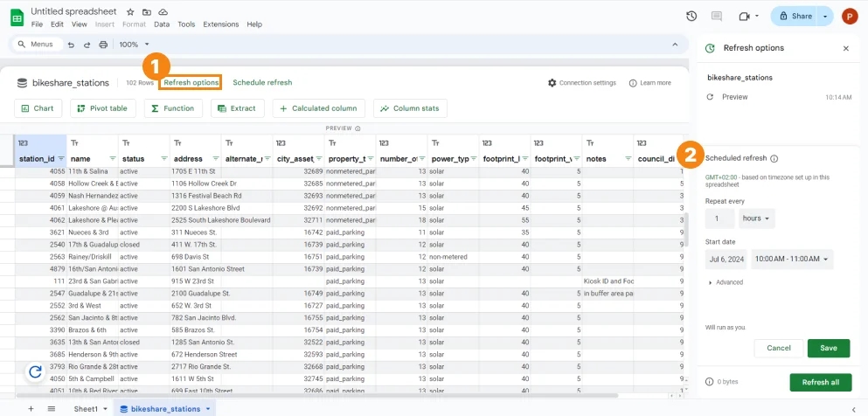Viewport: 868px width, 416px height.
Task: Click the Scheduled refresh info icon
Action: [774, 158]
